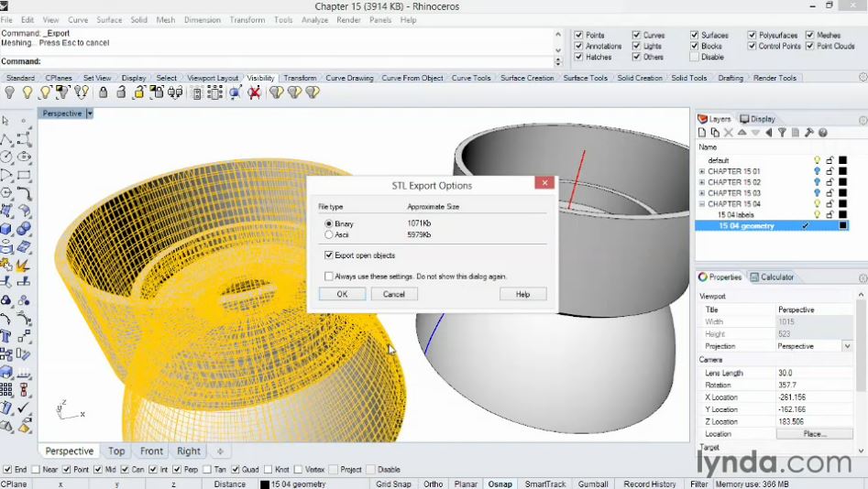The width and height of the screenshot is (868, 489).
Task: Click the blue sphere isolate icon
Action: click(236, 92)
